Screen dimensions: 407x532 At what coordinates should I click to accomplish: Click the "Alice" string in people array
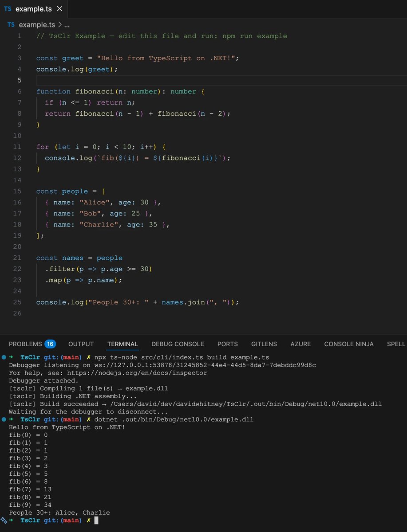tap(95, 202)
